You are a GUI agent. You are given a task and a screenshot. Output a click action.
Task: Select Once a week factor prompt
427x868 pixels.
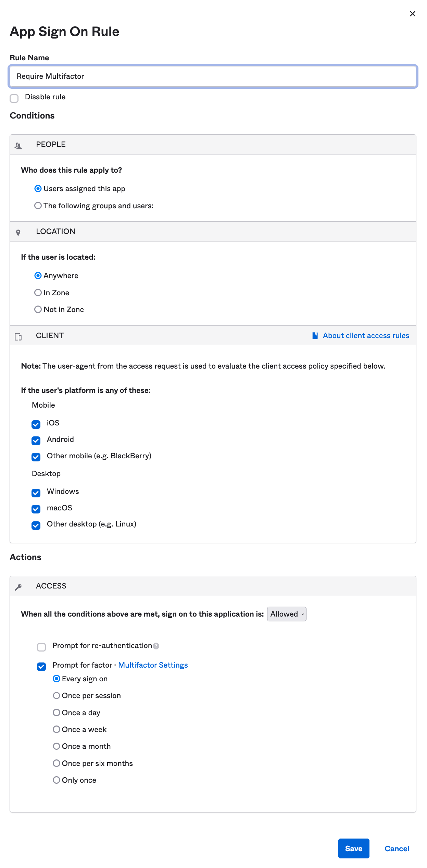click(x=56, y=729)
